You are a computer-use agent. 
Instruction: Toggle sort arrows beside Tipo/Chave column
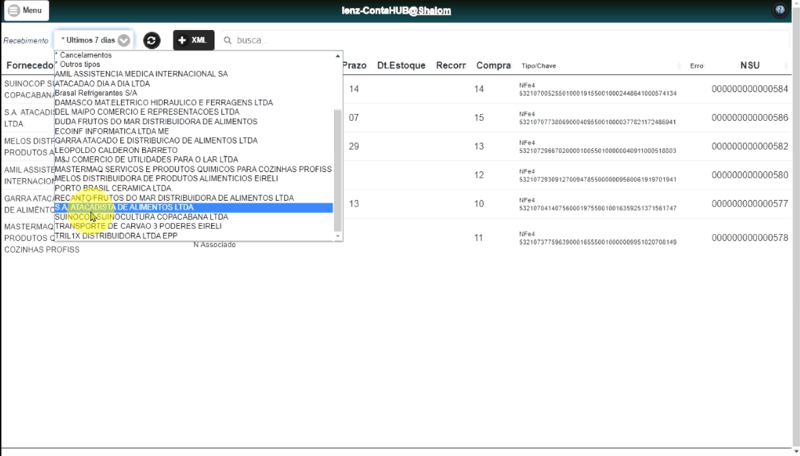tap(679, 66)
